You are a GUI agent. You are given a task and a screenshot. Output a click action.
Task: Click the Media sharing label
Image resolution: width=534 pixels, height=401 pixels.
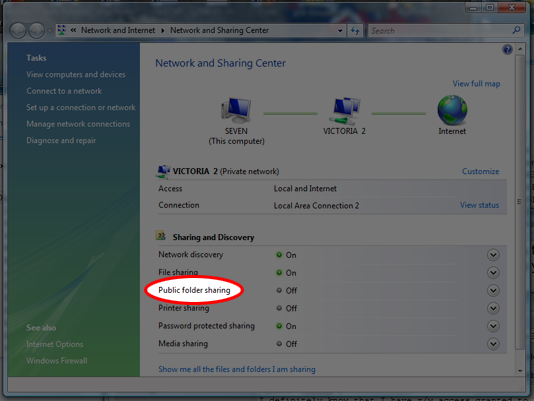point(183,344)
